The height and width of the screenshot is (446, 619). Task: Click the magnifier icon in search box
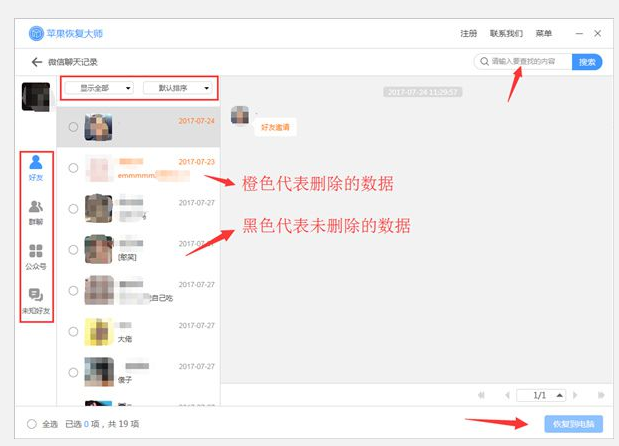484,62
